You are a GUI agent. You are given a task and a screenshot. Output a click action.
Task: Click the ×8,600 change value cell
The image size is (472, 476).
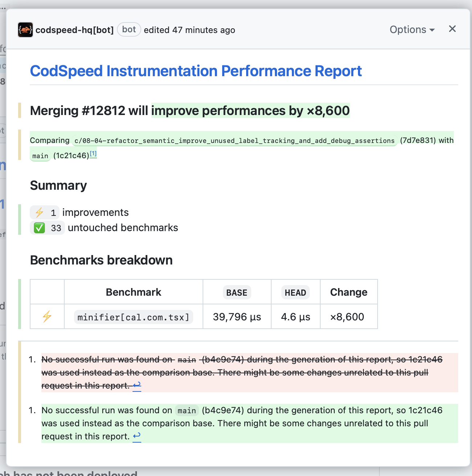[x=347, y=317]
